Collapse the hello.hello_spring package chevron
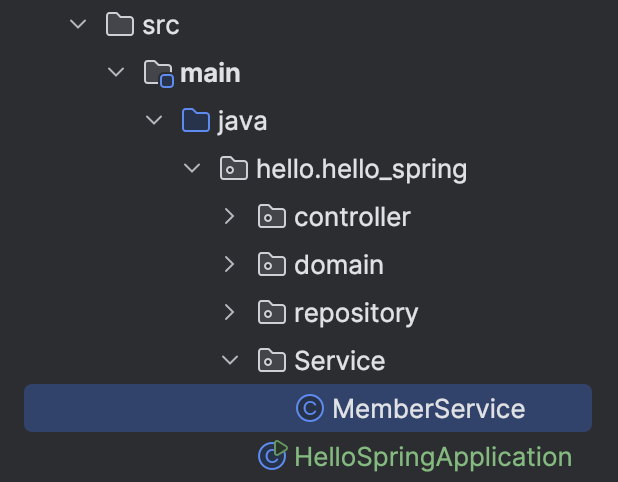Image resolution: width=618 pixels, height=482 pixels. (x=192, y=168)
